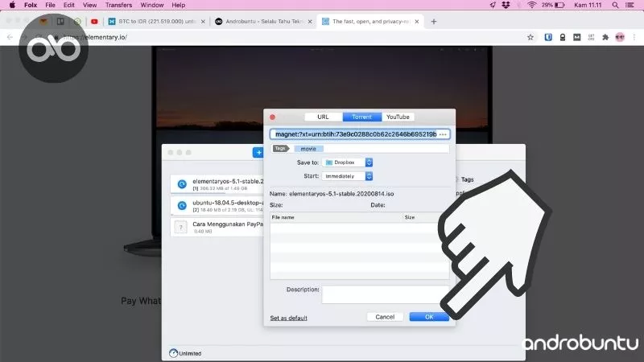This screenshot has height=362, width=644.
Task: Click the battery status icon
Action: point(559,5)
